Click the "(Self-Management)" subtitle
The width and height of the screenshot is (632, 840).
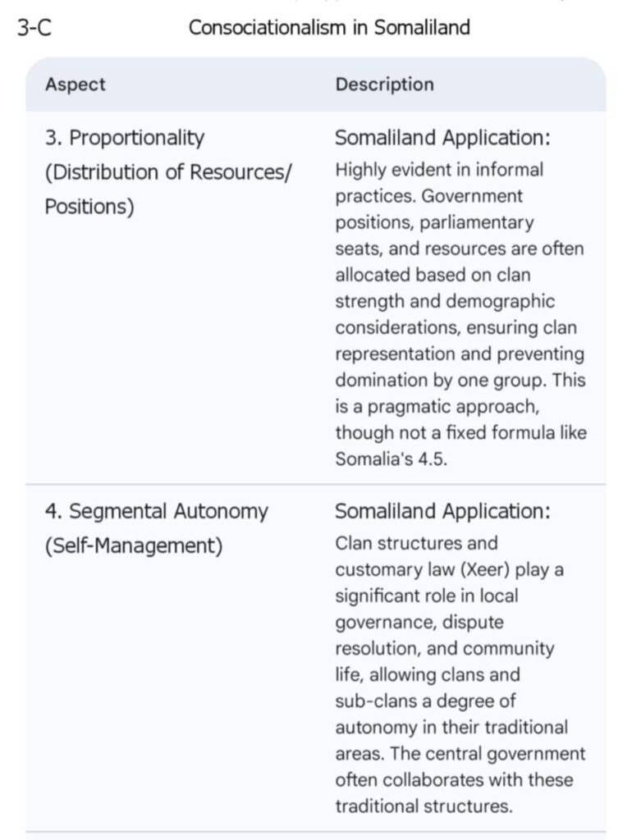tap(133, 546)
